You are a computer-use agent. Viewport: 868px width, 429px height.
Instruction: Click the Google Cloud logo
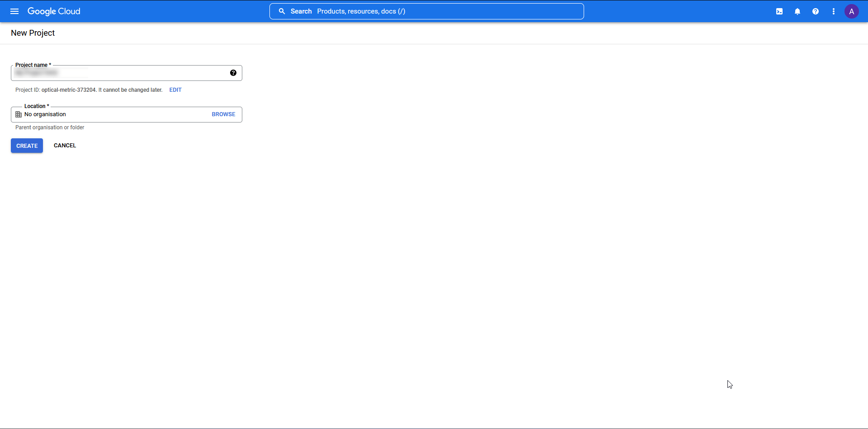point(53,11)
